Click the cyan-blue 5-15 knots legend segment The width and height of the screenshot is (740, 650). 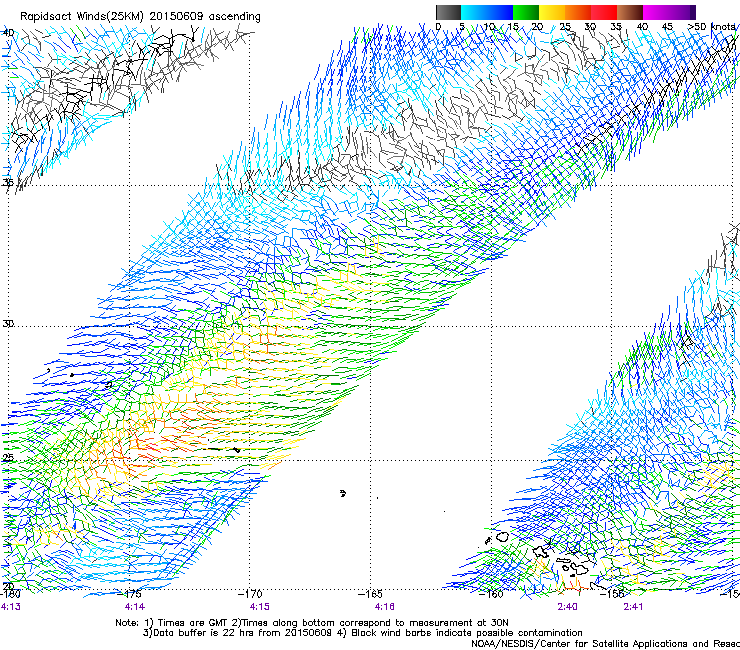tap(487, 12)
